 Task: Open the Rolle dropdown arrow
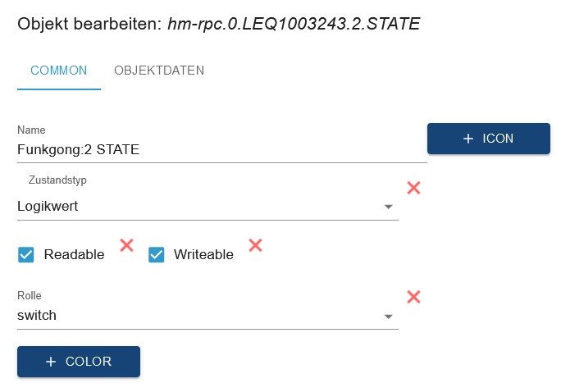389,316
